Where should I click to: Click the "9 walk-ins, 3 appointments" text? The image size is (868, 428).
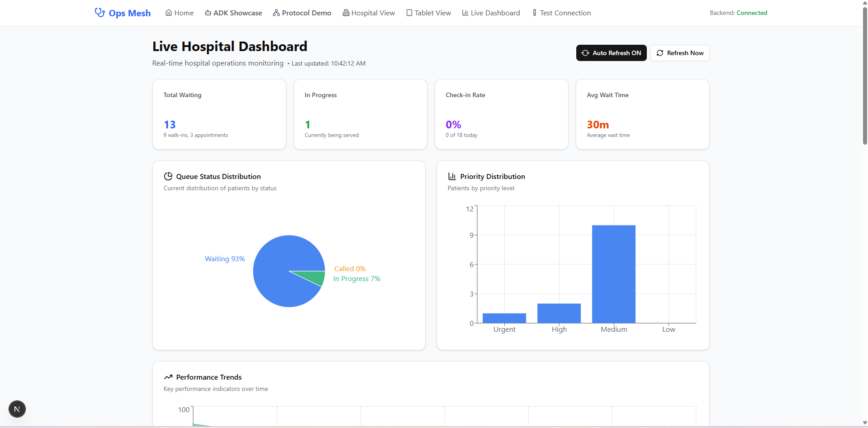pos(196,135)
